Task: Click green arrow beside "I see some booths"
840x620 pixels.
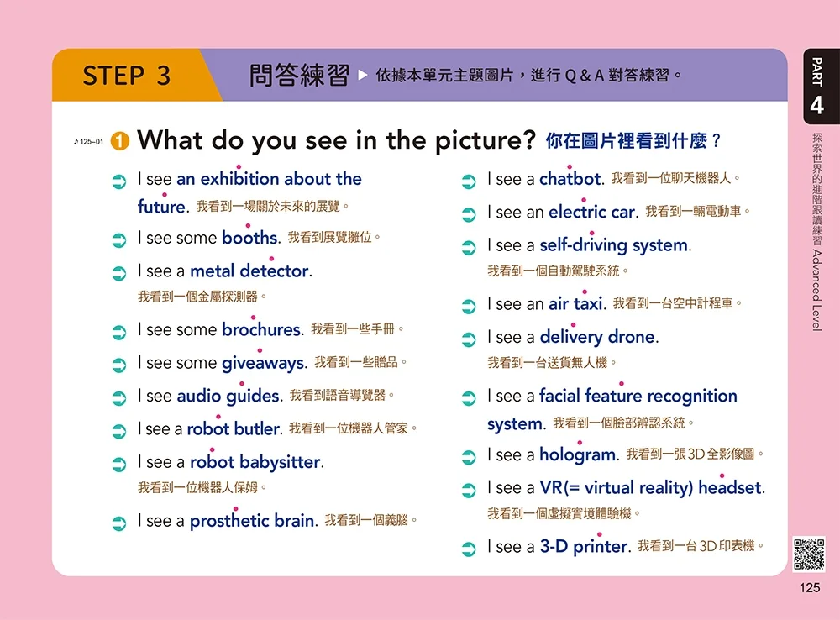Action: 119,240
